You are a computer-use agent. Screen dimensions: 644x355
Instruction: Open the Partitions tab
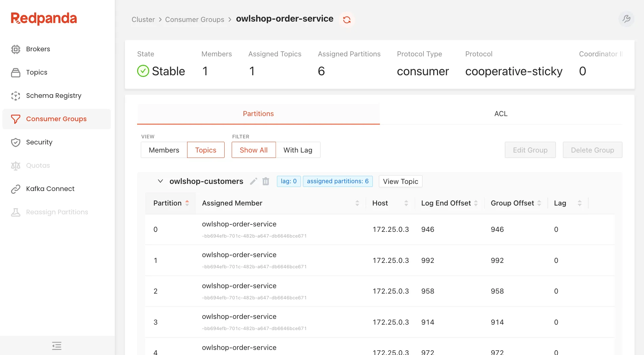[x=258, y=114]
